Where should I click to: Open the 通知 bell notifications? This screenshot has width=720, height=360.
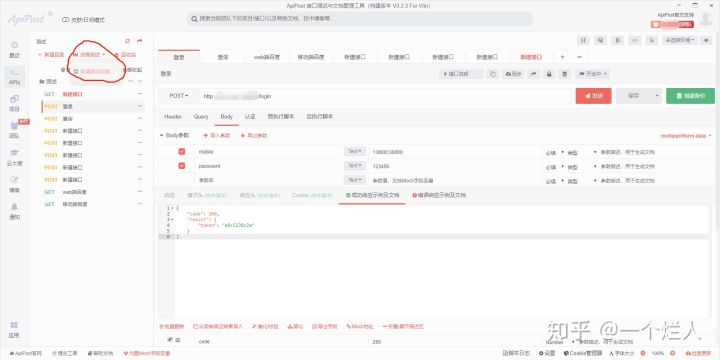coord(14,211)
